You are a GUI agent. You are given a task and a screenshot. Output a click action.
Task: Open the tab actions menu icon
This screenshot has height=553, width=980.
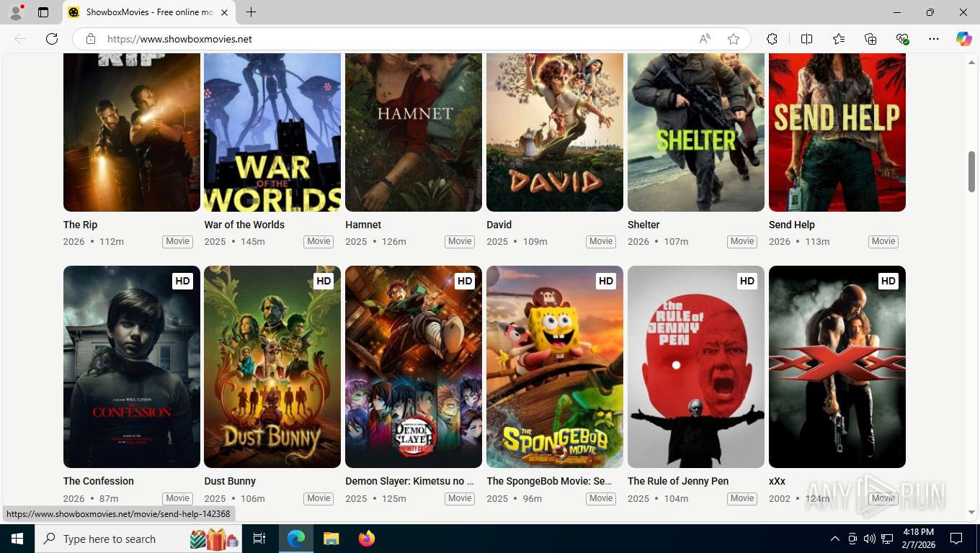[x=43, y=12]
